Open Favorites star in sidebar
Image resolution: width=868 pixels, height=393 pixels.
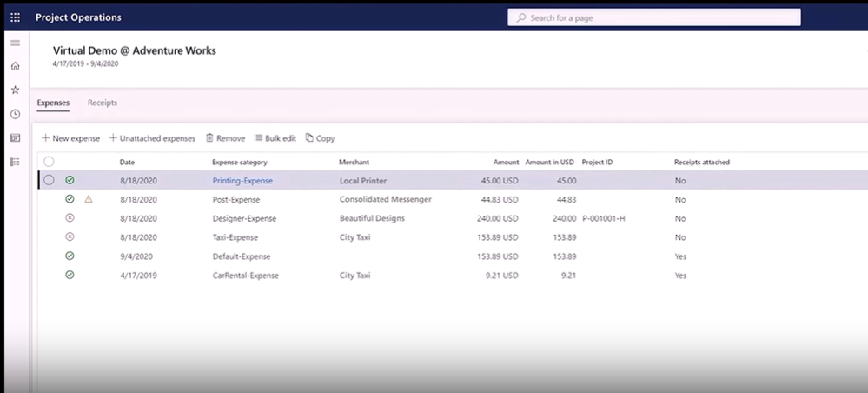(15, 90)
